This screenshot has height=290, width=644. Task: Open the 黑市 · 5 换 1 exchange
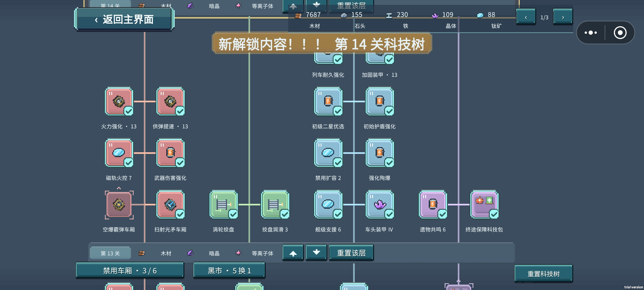[x=229, y=270]
